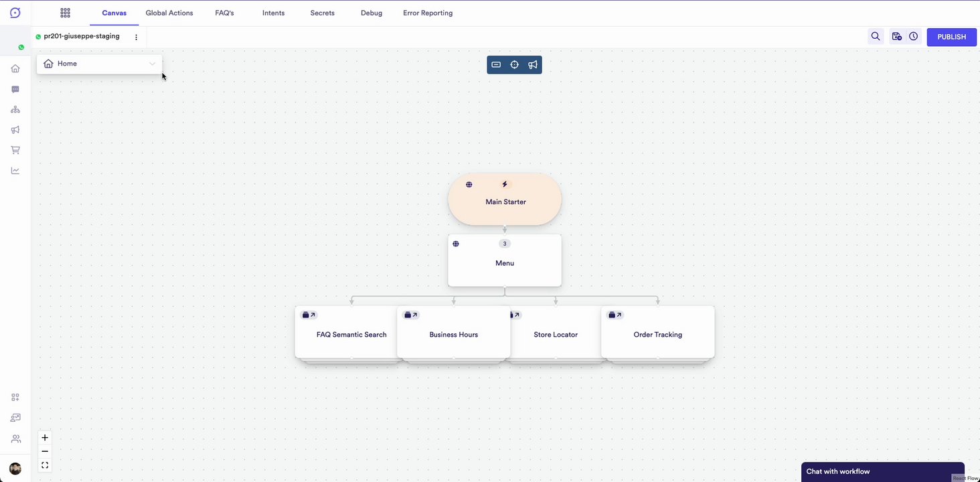This screenshot has height=482, width=980.
Task: Open the team users sidebar icon
Action: (x=15, y=439)
